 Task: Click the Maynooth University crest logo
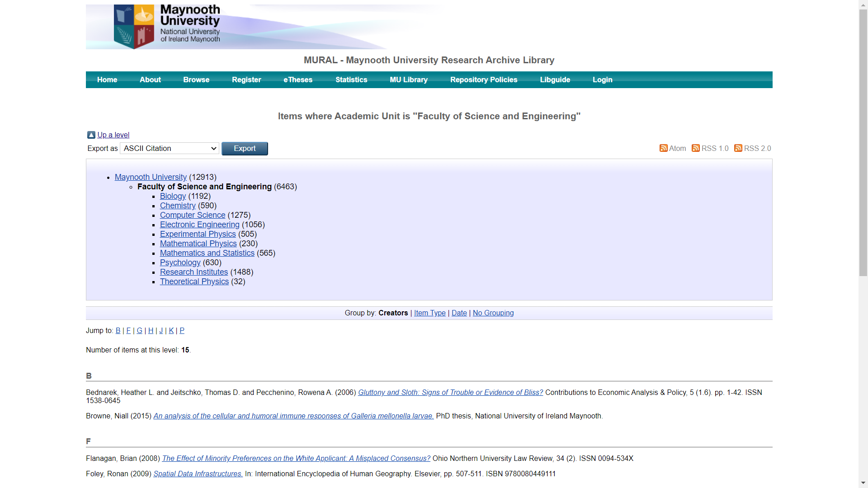click(134, 27)
